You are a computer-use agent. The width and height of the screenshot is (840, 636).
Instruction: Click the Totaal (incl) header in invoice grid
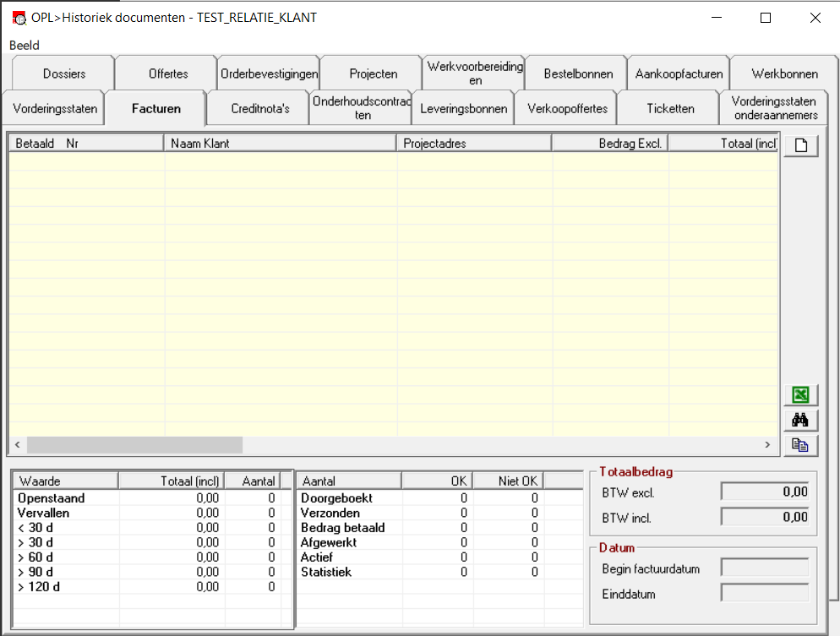pos(723,144)
